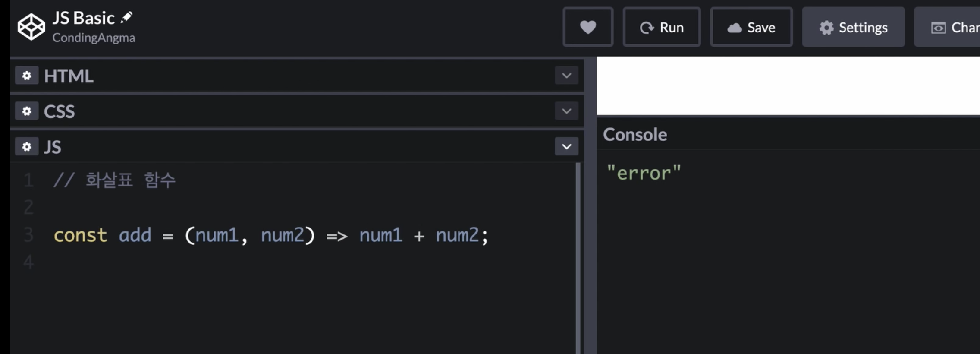Open CSS editor settings gear

pos(27,111)
